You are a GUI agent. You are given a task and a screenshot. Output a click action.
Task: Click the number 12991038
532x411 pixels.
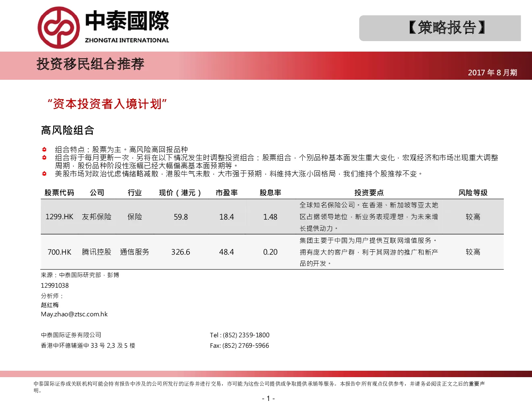coord(55,285)
